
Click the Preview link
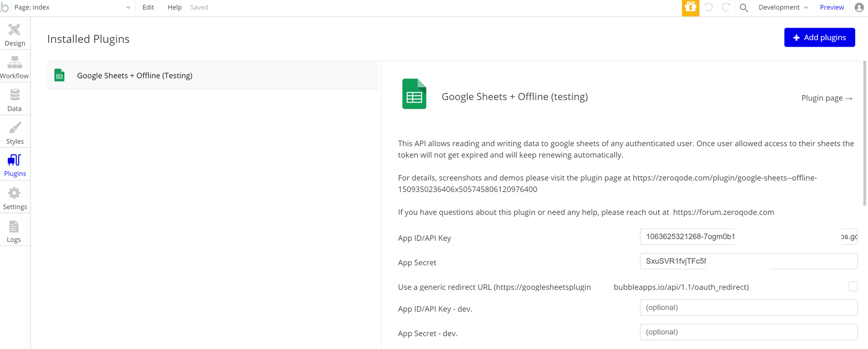coord(832,7)
